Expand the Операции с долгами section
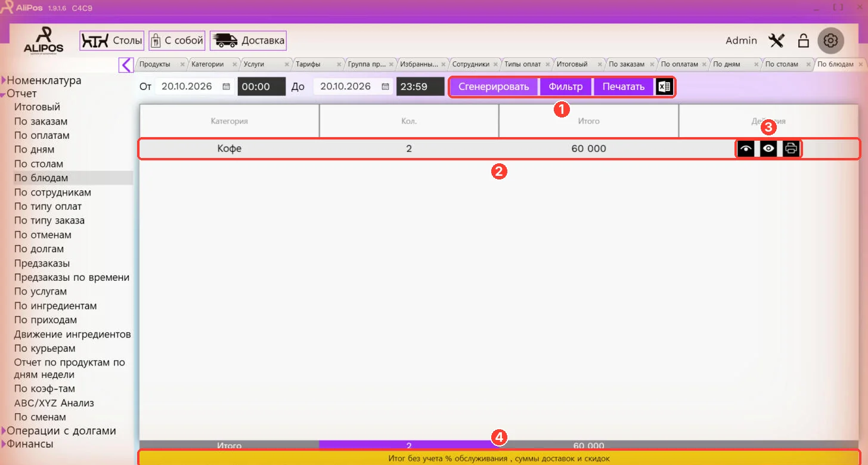 (x=4, y=431)
